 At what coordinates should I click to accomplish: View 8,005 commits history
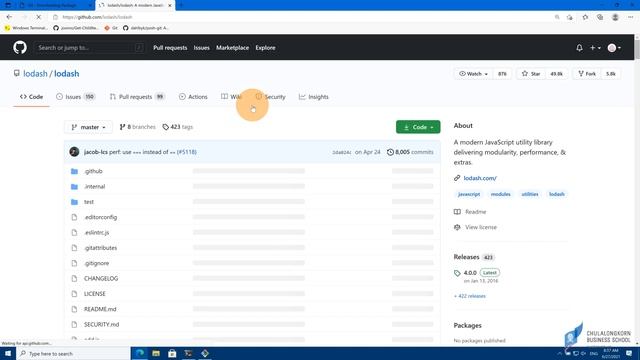pyautogui.click(x=410, y=152)
